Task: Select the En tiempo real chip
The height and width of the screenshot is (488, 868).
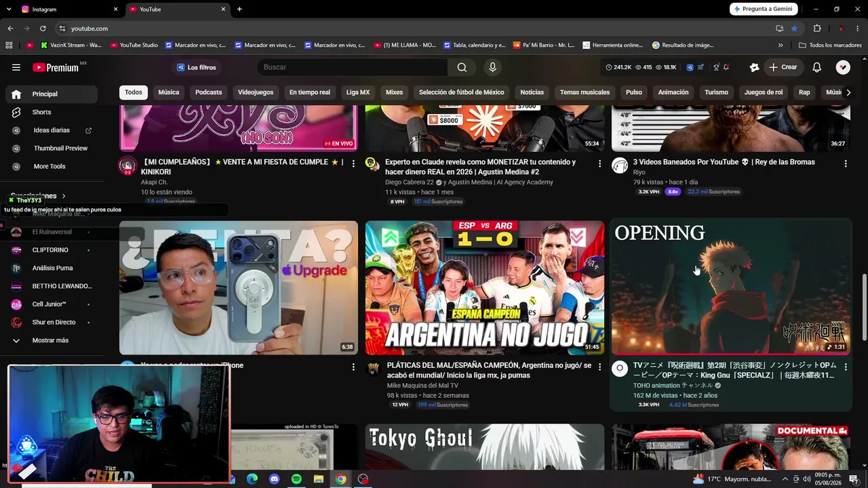Action: [310, 92]
